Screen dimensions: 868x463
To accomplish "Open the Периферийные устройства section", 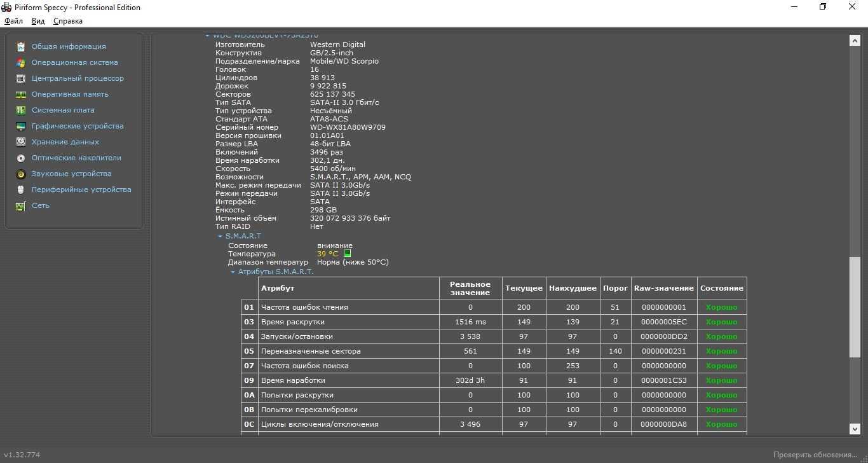I will pos(81,190).
